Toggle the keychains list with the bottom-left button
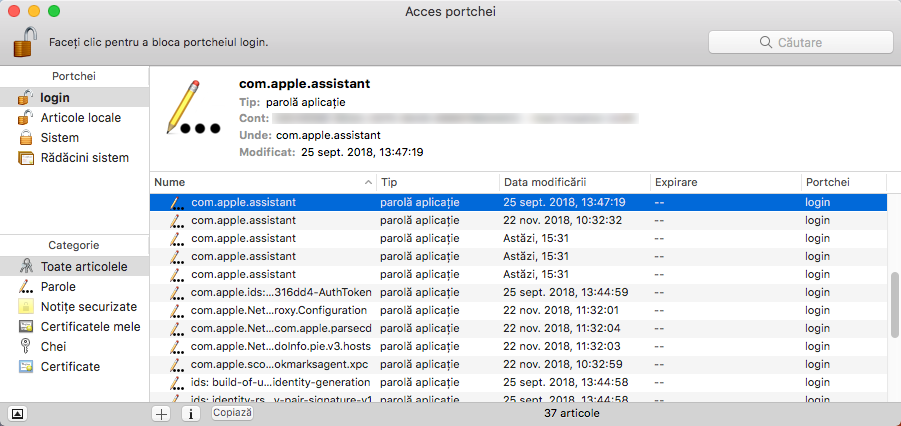901x426 pixels. (x=18, y=413)
